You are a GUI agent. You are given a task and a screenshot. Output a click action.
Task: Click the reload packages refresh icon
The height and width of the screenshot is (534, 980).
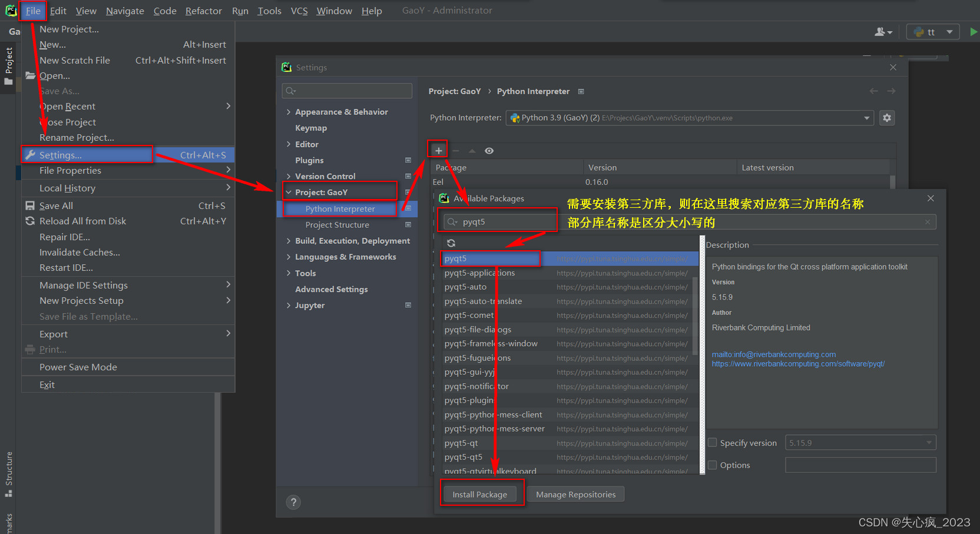pyautogui.click(x=451, y=243)
